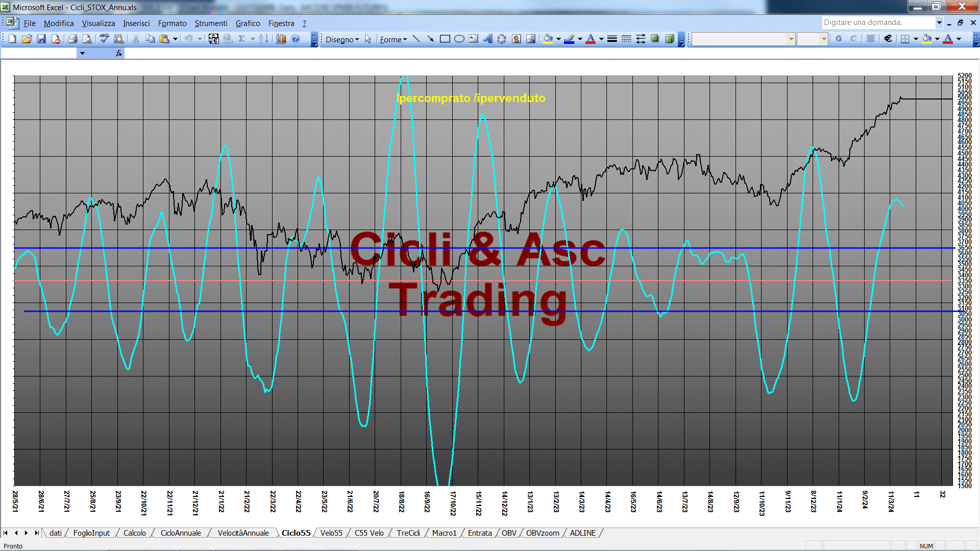The image size is (980, 551).
Task: Insert WordArt from Drawing toolbar
Action: (487, 39)
